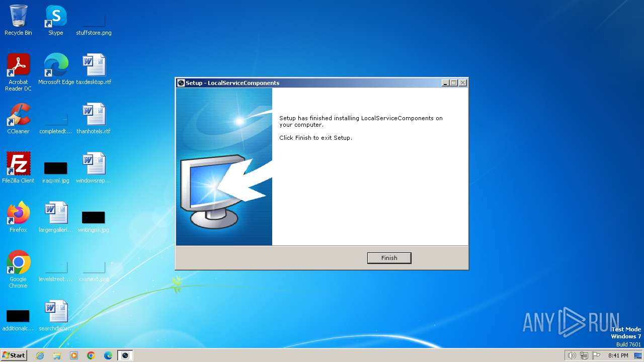Click the Setup installer taskbar button

125,355
